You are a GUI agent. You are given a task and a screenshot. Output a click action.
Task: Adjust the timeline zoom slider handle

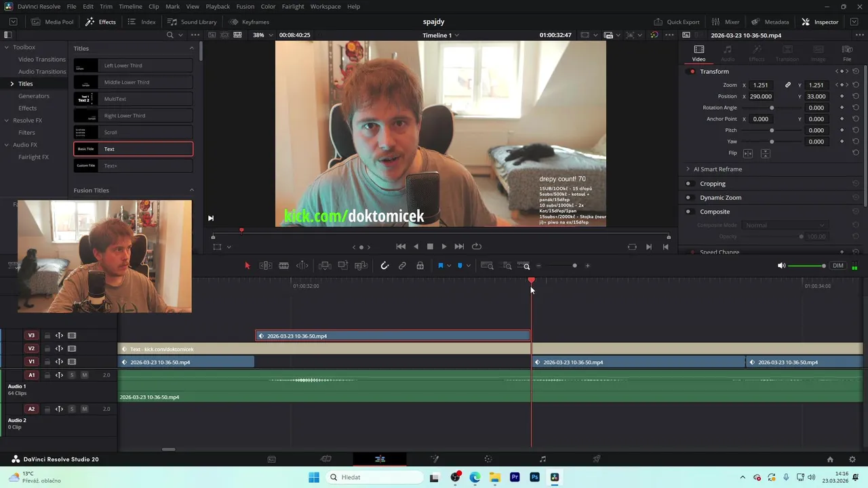[574, 266]
